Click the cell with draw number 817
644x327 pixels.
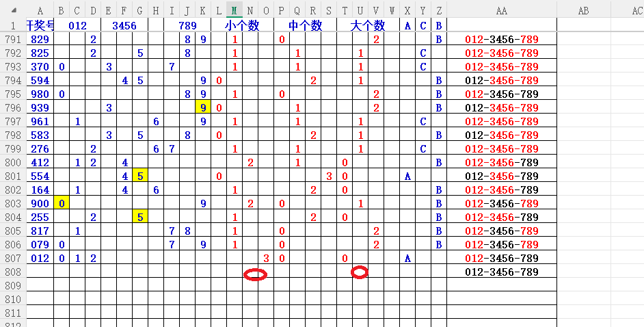(40, 231)
